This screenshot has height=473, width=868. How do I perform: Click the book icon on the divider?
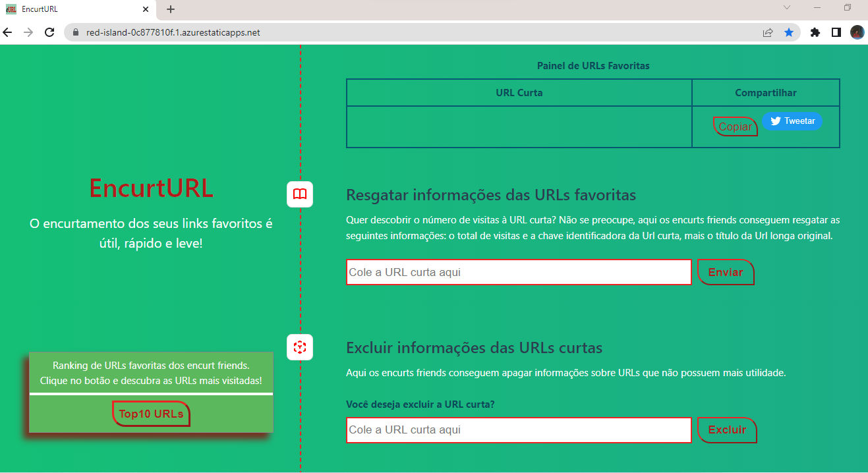click(300, 194)
